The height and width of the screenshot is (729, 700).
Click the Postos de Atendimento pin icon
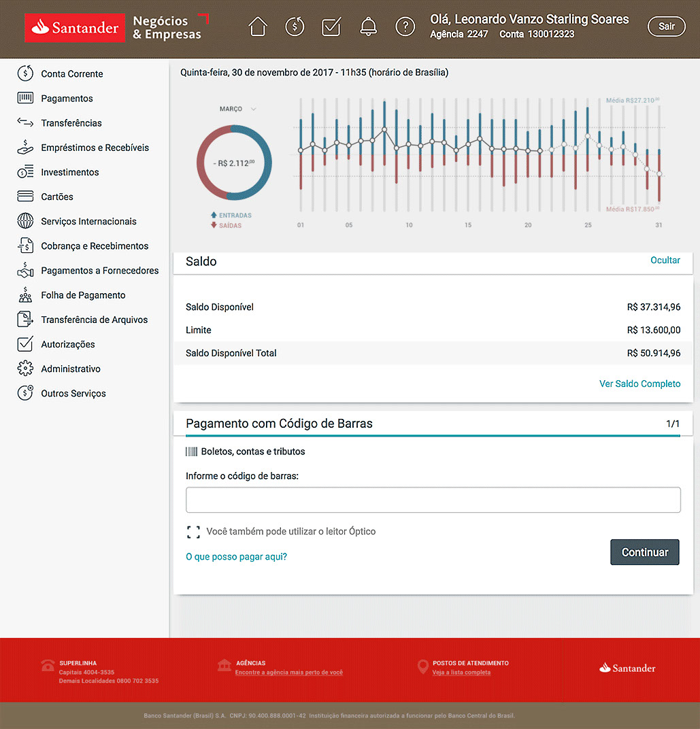click(423, 666)
